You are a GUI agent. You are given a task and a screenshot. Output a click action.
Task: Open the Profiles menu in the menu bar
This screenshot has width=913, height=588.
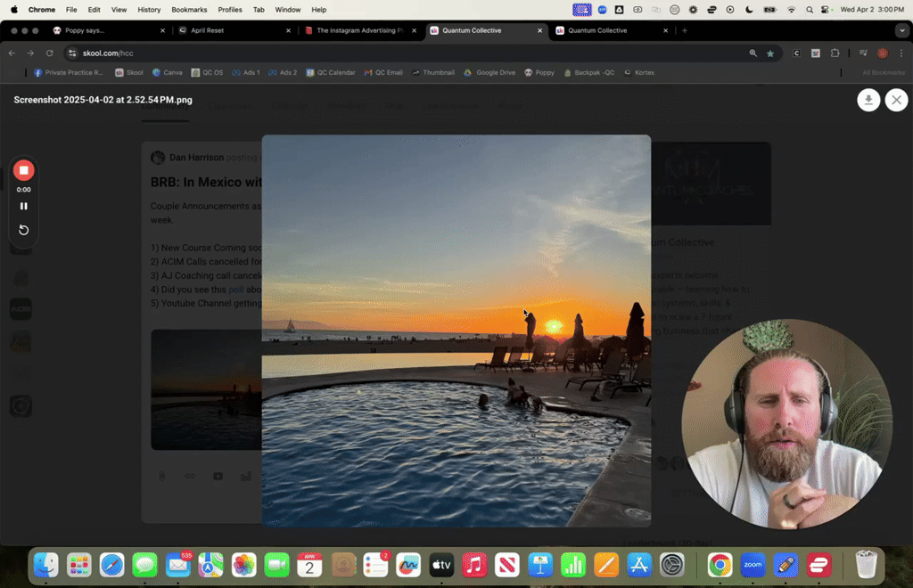(x=230, y=9)
